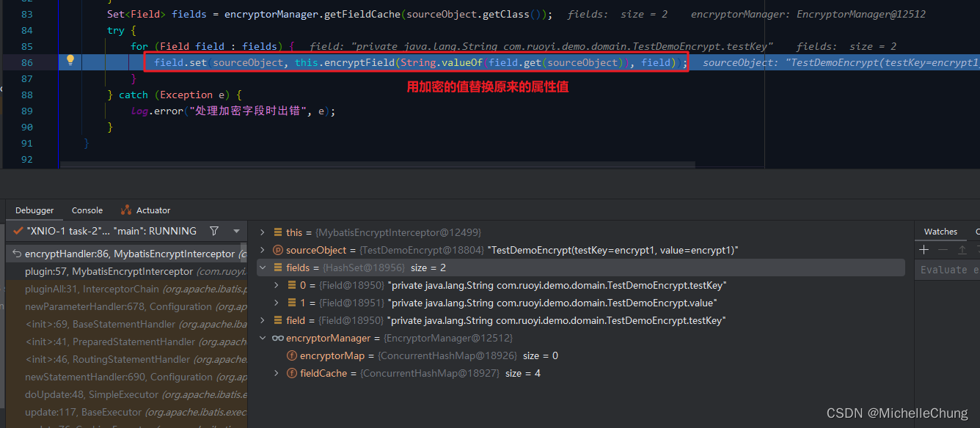Click line number 88 in the gutter
The width and height of the screenshot is (980, 428).
click(27, 95)
